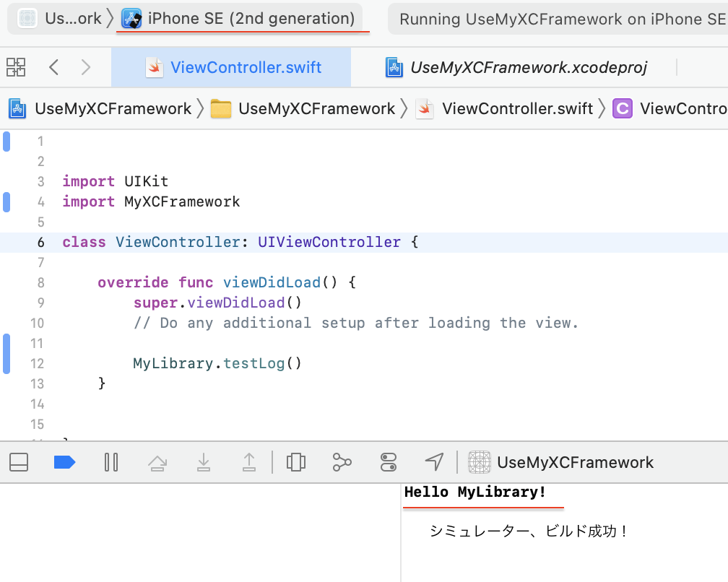The width and height of the screenshot is (728, 582).
Task: Click line number 12 in gutter
Action: pyautogui.click(x=37, y=363)
